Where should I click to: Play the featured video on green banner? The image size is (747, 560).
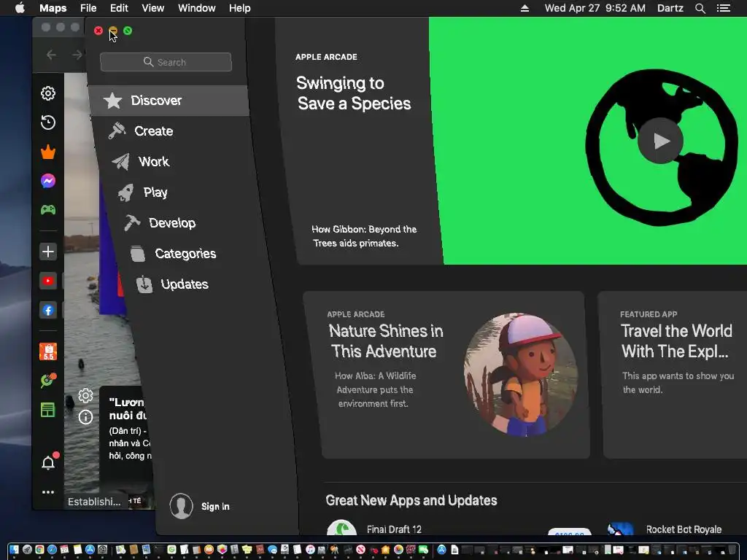660,141
